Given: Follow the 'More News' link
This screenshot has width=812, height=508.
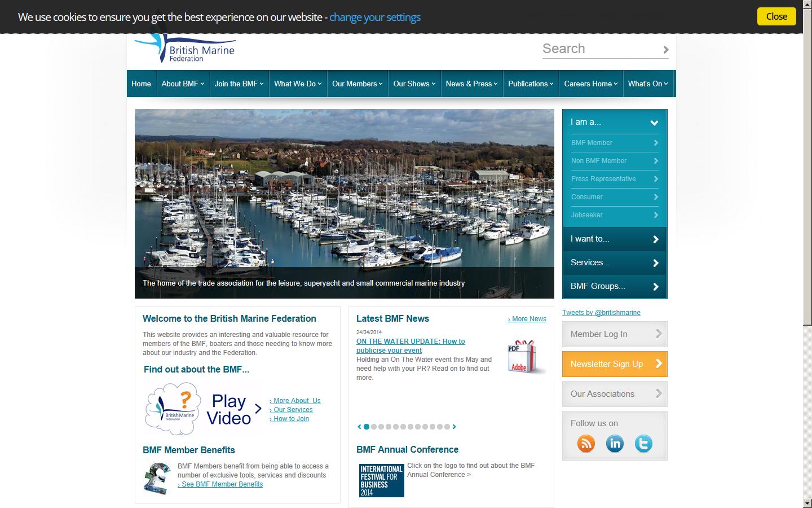Looking at the screenshot, I should point(527,318).
